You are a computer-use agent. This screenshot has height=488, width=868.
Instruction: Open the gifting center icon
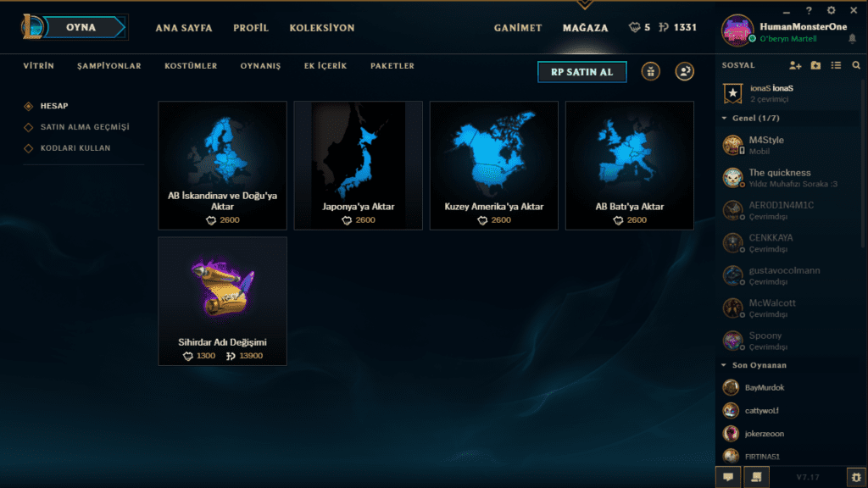coord(650,71)
